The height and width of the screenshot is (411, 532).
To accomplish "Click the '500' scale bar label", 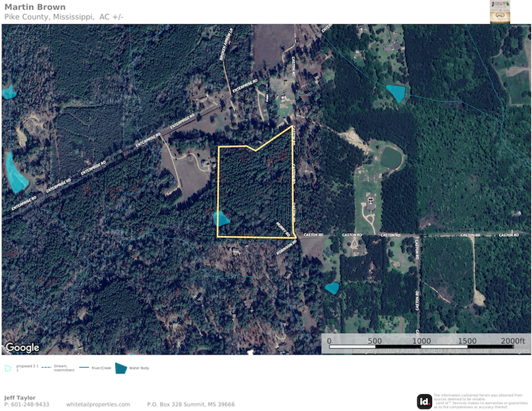I will pyautogui.click(x=375, y=341).
